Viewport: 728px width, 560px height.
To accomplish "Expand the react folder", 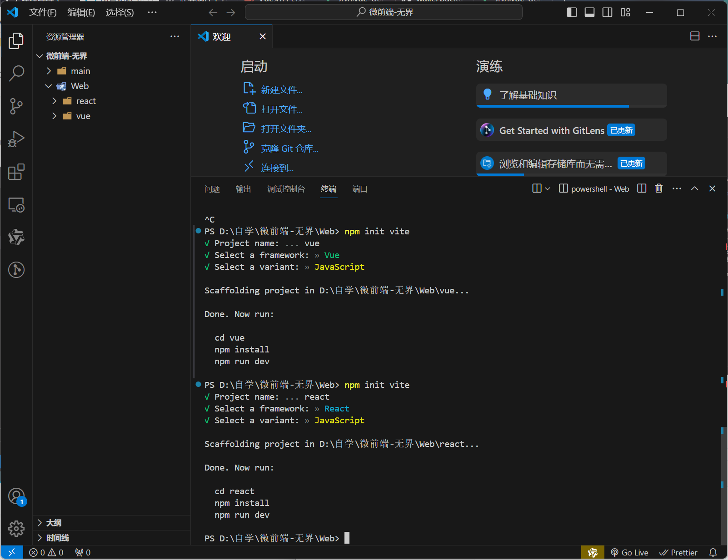I will point(111,101).
